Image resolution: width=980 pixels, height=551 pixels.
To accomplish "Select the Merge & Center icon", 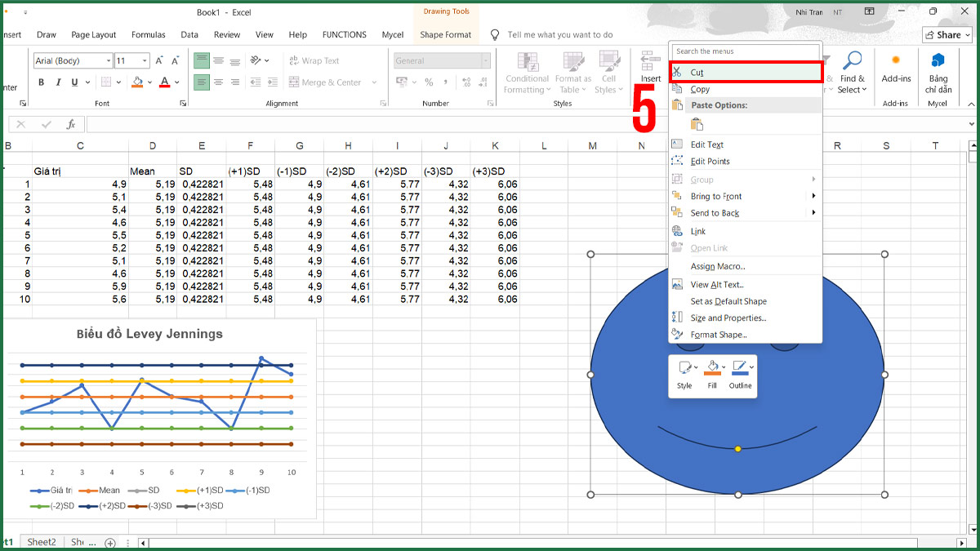I will pos(326,82).
